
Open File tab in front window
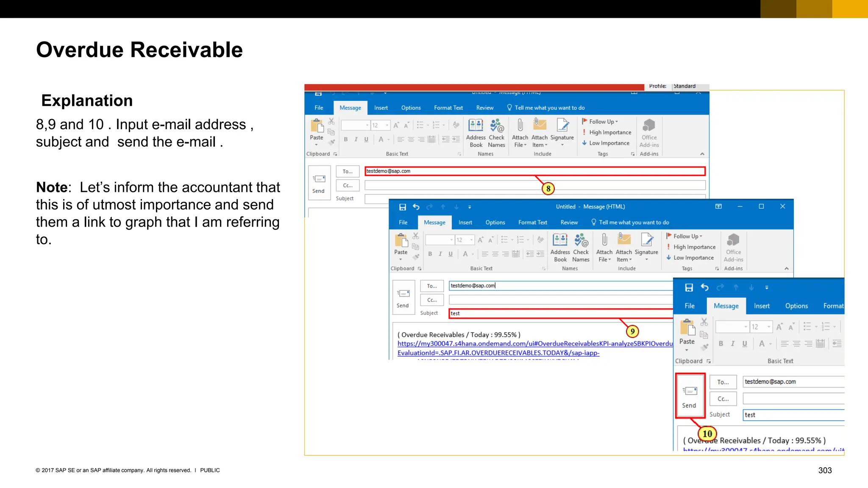pos(690,306)
